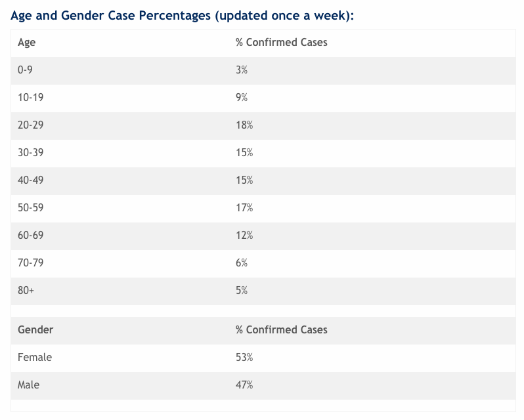Select the 3% value for ages 0-9
The image size is (524, 420).
tap(242, 70)
